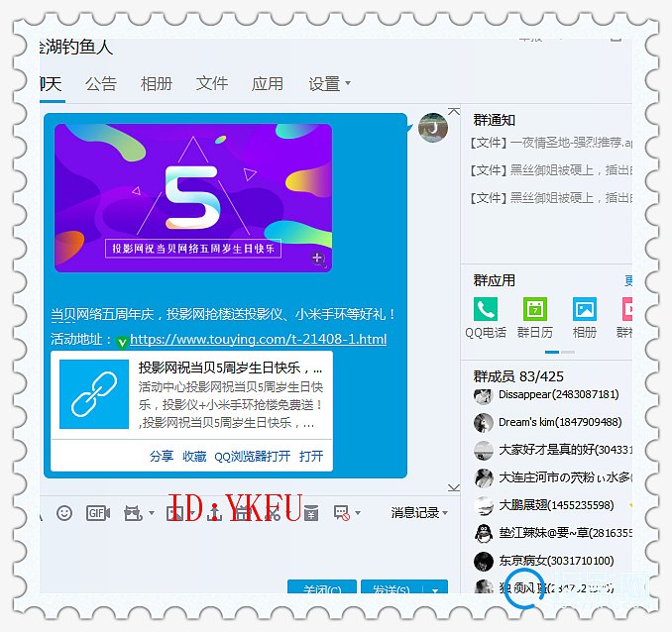Screen dimensions: 672x632
Task: Click QQ浏览器打开 on the link card
Action: (252, 456)
